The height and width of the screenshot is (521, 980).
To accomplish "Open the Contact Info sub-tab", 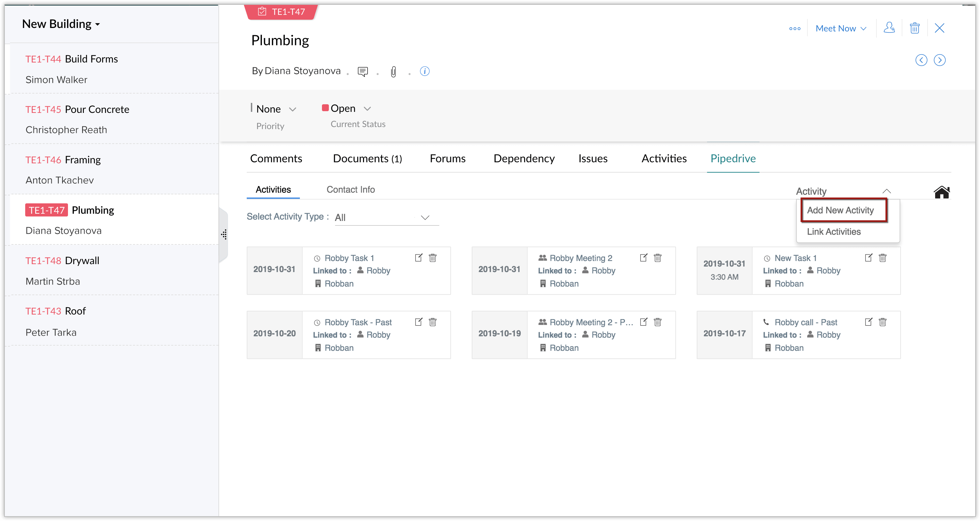I will (x=350, y=190).
